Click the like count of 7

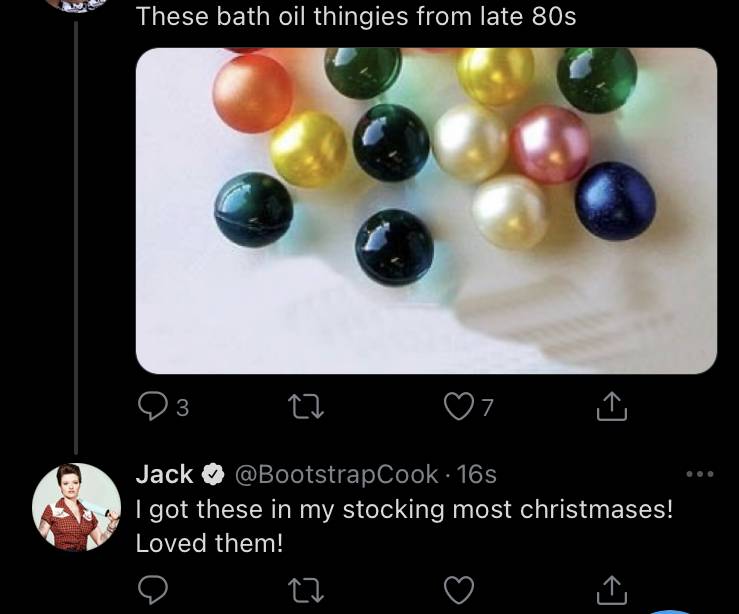point(488,408)
